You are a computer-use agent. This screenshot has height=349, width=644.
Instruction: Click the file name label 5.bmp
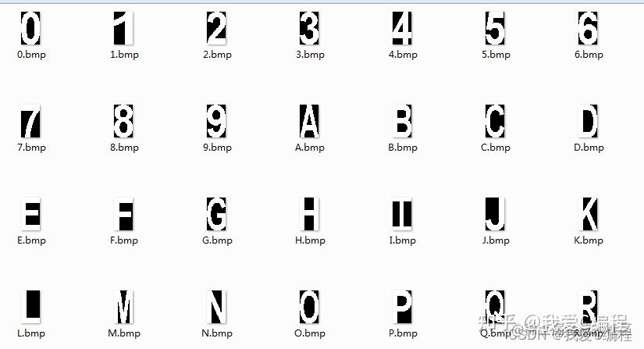(496, 55)
